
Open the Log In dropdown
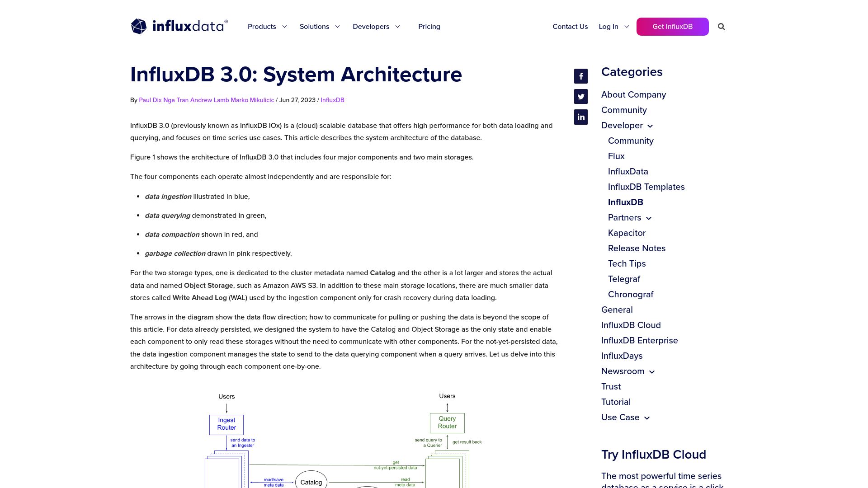tap(613, 27)
